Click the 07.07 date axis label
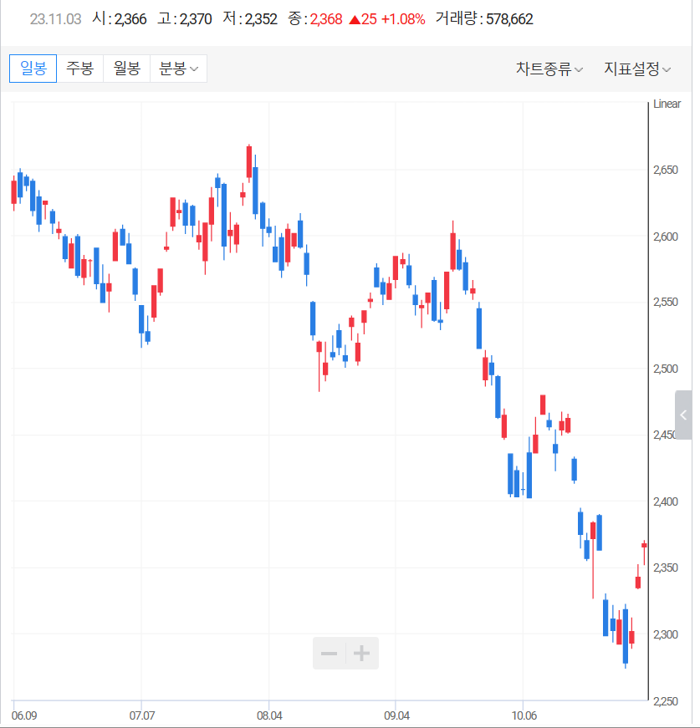This screenshot has height=728, width=700. (142, 715)
